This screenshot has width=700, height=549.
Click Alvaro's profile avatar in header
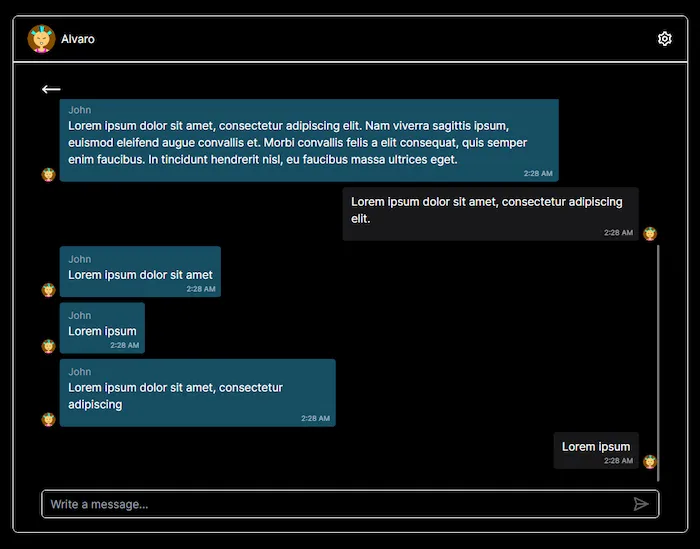pos(42,39)
